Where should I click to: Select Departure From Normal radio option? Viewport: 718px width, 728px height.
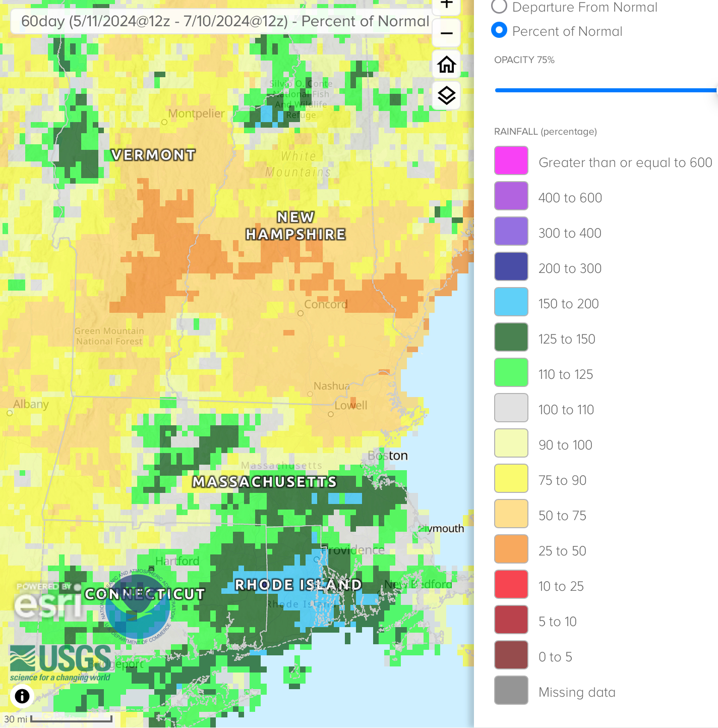point(499,7)
